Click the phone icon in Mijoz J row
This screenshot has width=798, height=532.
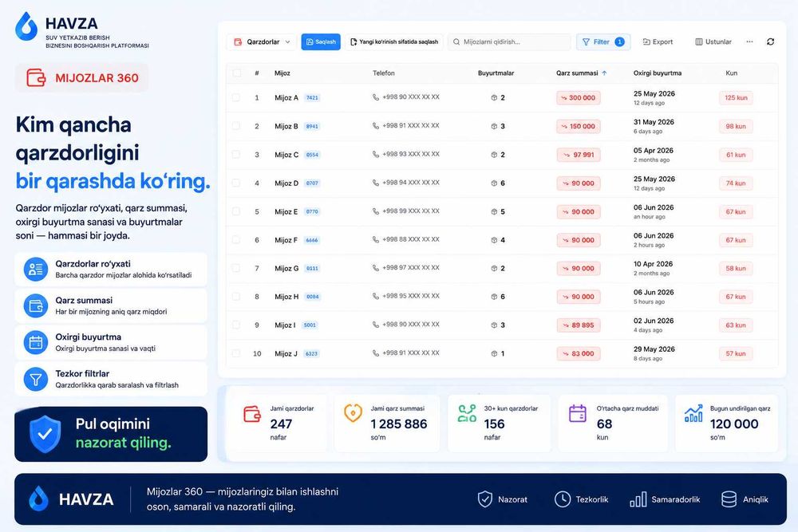click(x=376, y=353)
